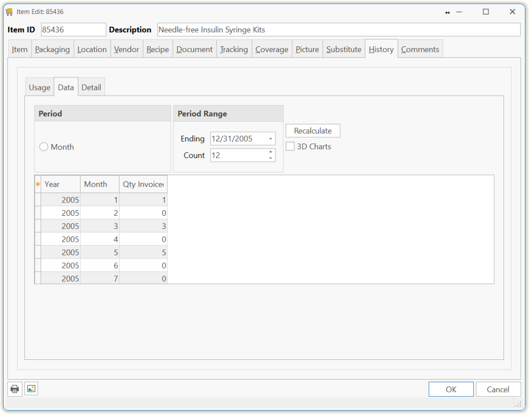Select the History tab
The height and width of the screenshot is (415, 532).
click(x=381, y=49)
